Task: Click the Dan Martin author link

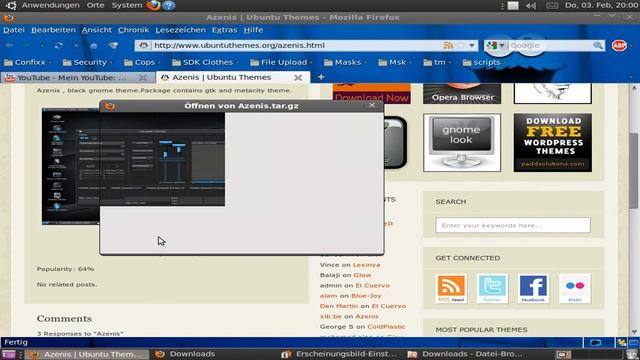Action: [x=338, y=306]
